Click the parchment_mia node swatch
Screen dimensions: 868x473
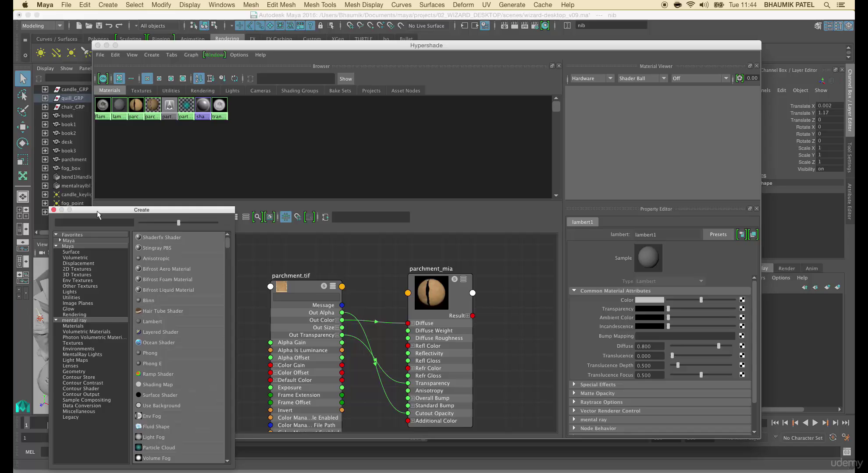click(431, 293)
